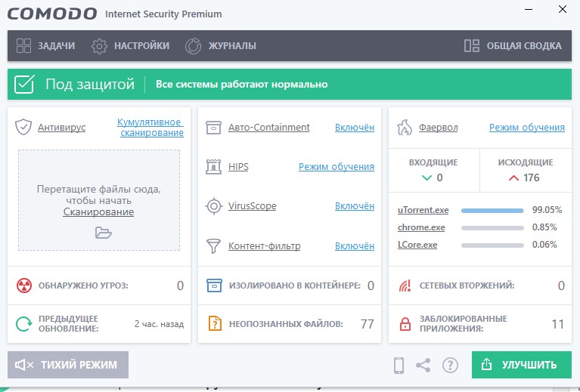Toggle Контент-фильтр Включён state
The image size is (580, 392).
coord(355,245)
